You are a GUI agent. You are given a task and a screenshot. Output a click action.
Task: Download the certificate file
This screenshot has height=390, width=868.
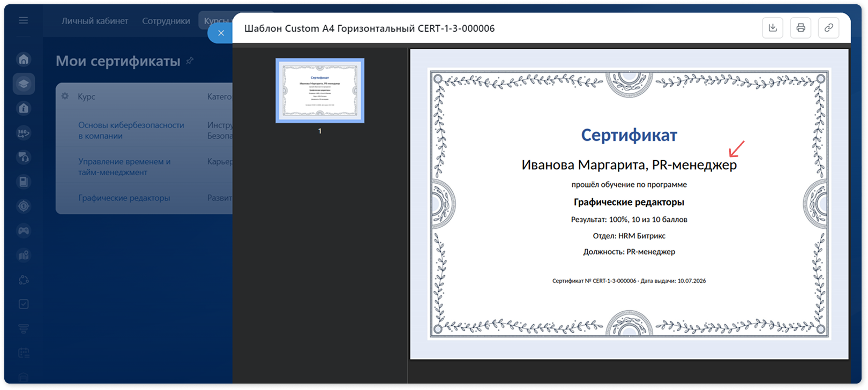[x=773, y=28]
